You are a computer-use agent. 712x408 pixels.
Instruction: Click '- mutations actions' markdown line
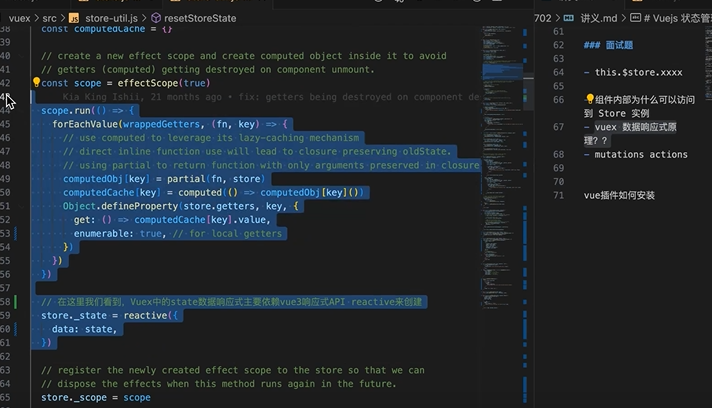click(x=636, y=154)
